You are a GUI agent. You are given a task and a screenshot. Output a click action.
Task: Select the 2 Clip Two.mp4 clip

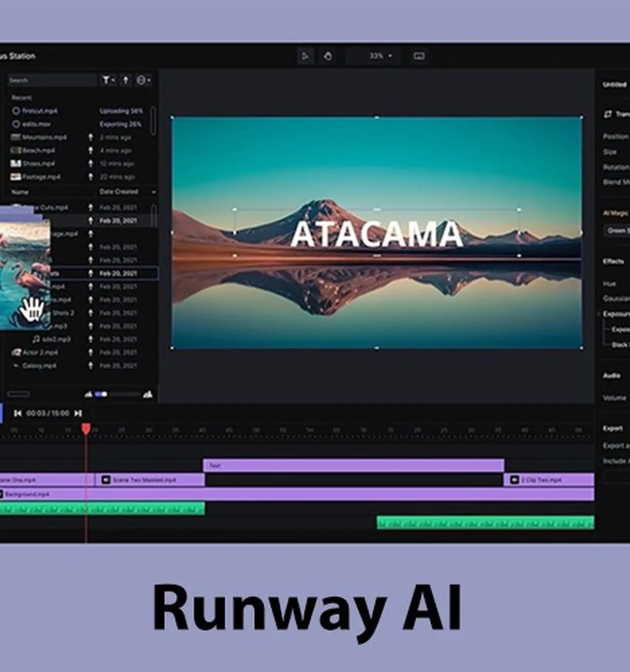click(x=549, y=480)
